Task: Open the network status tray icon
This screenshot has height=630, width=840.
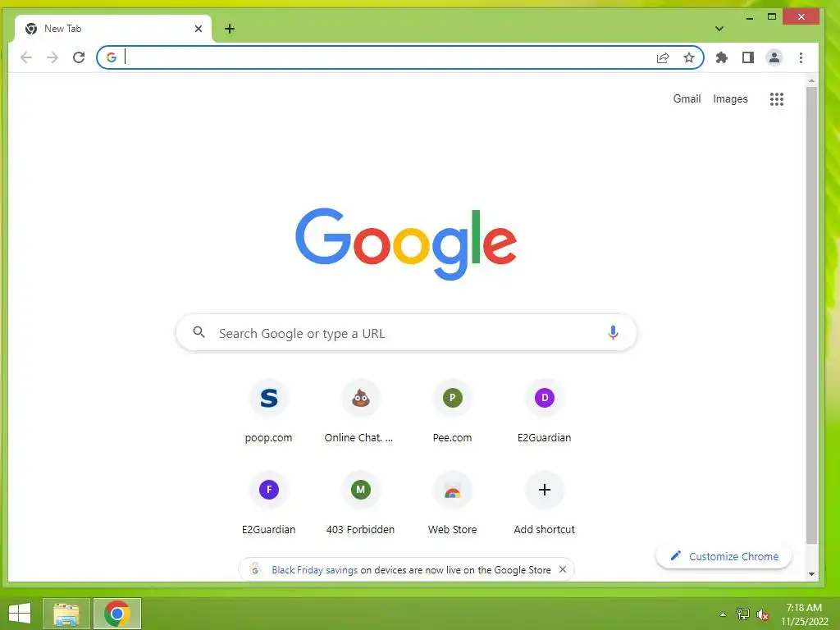Action: (x=743, y=614)
